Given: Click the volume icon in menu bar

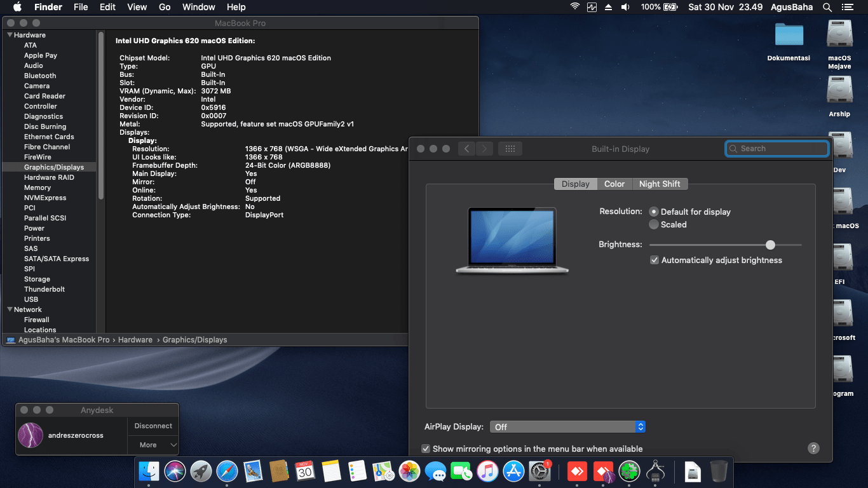Looking at the screenshot, I should click(625, 7).
